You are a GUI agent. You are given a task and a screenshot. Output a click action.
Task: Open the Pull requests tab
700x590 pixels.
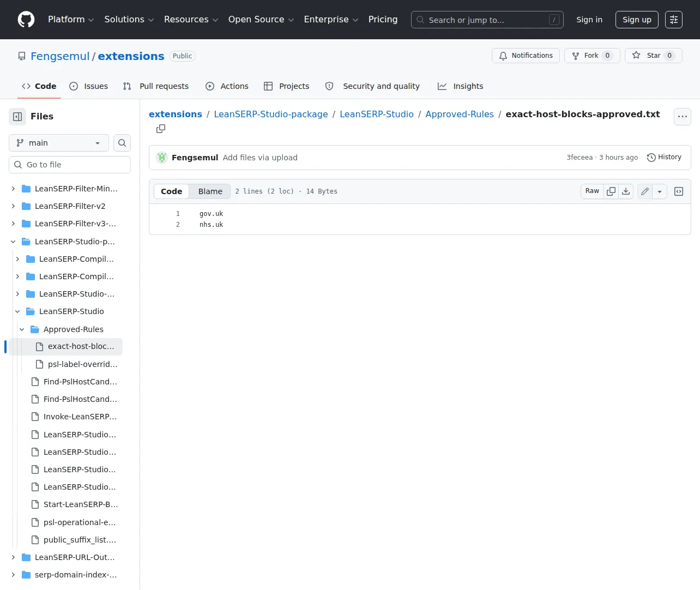(x=156, y=86)
